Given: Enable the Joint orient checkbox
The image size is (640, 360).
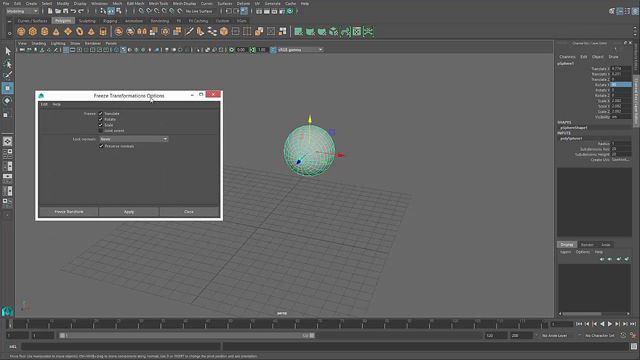Looking at the screenshot, I should [x=100, y=131].
